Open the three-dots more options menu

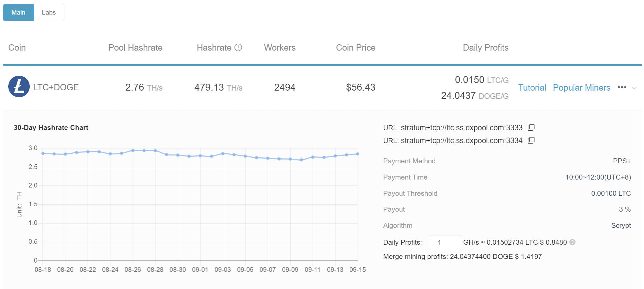pos(622,87)
